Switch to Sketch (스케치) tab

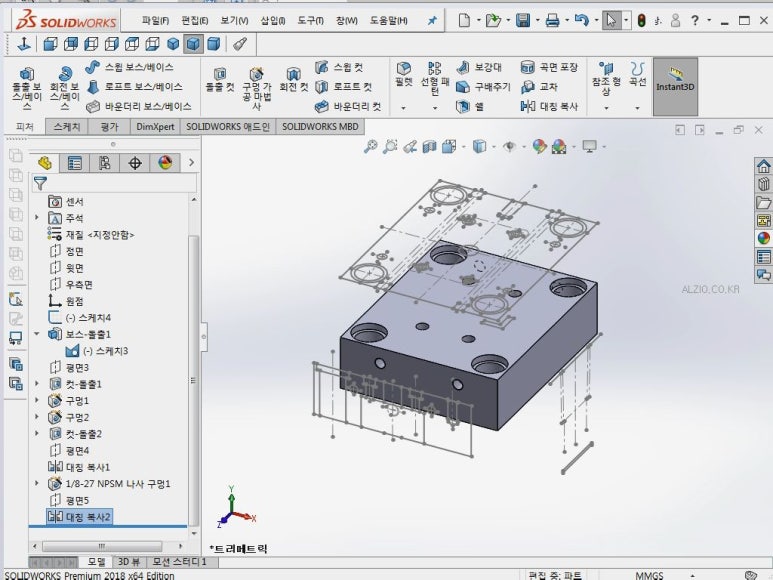coord(67,127)
